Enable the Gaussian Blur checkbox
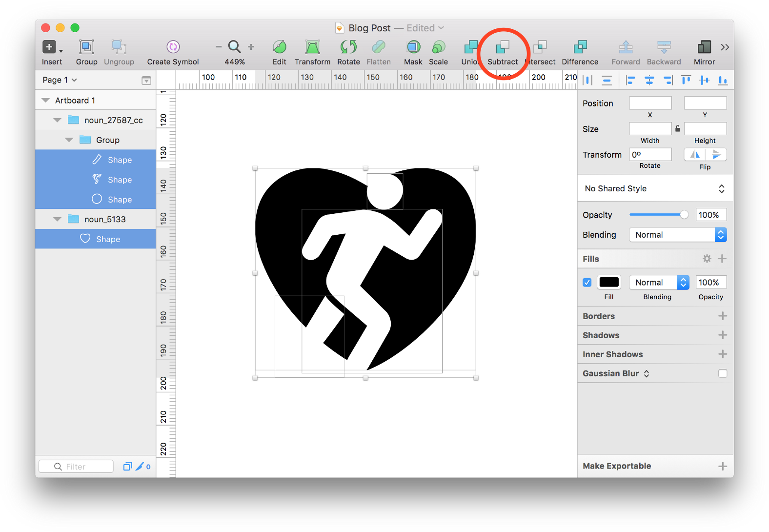This screenshot has height=532, width=769. pyautogui.click(x=723, y=373)
